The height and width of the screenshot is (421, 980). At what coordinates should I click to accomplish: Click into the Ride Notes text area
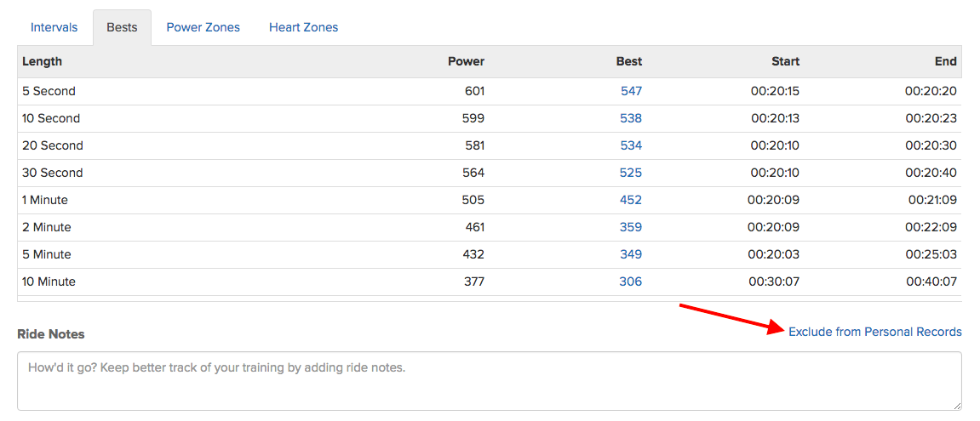click(490, 381)
